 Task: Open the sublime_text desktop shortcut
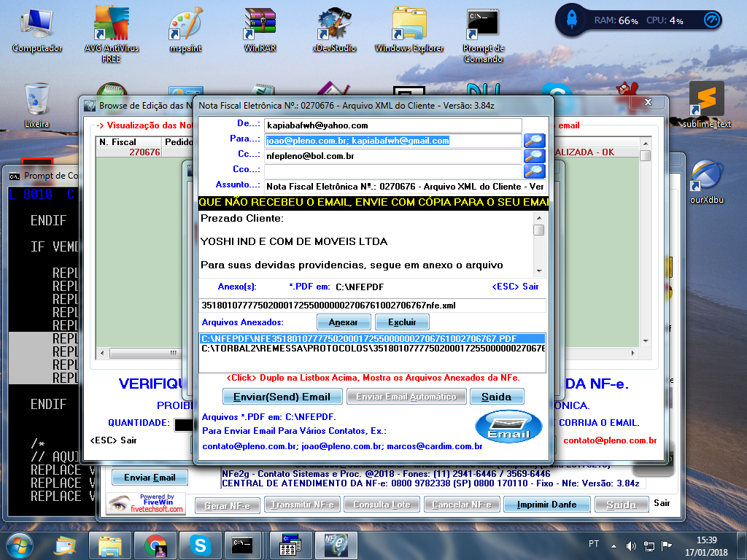[x=706, y=104]
